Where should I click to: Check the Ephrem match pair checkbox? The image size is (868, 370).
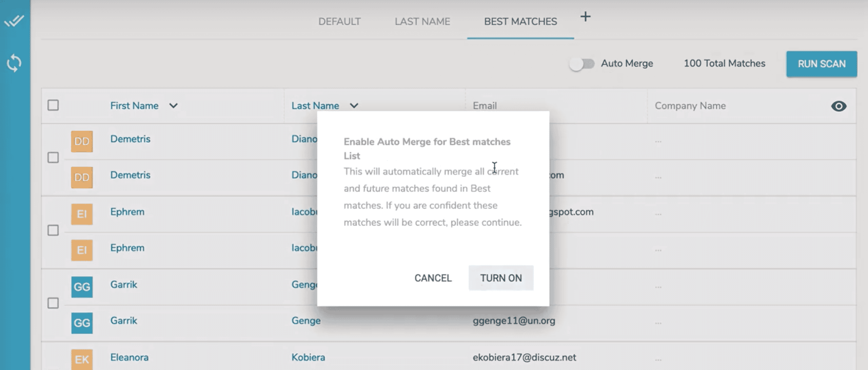click(x=53, y=230)
